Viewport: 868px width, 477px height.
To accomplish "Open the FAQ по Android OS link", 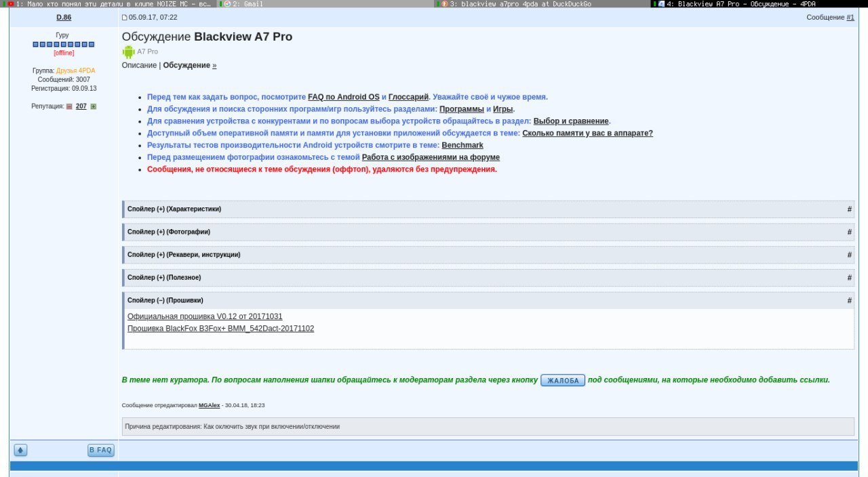I will tap(344, 97).
